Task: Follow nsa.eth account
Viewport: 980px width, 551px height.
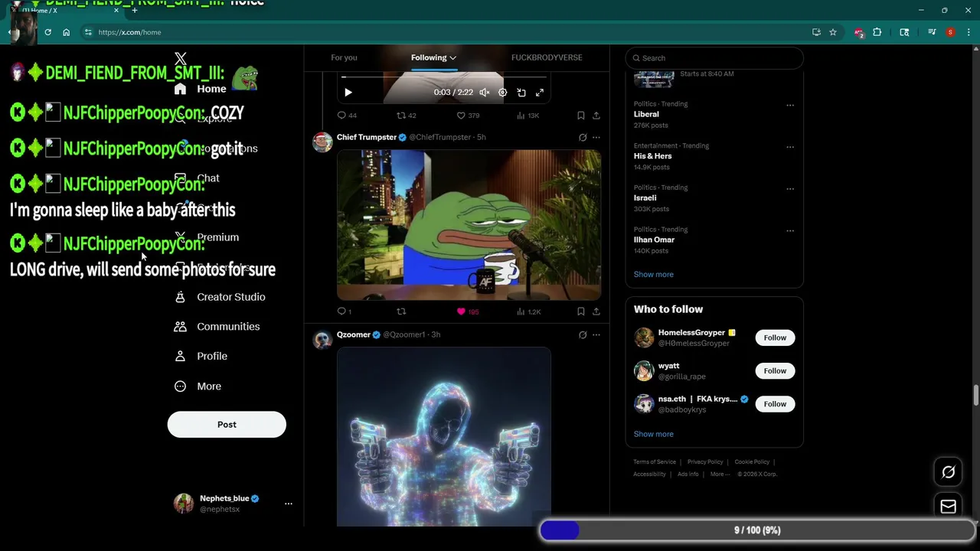Action: 775,404
